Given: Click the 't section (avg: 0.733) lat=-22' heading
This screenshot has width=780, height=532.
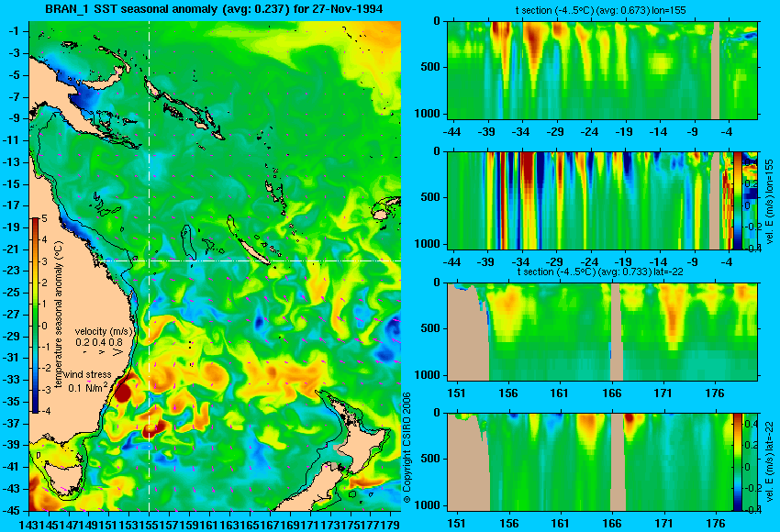Looking at the screenshot, I should [x=600, y=272].
